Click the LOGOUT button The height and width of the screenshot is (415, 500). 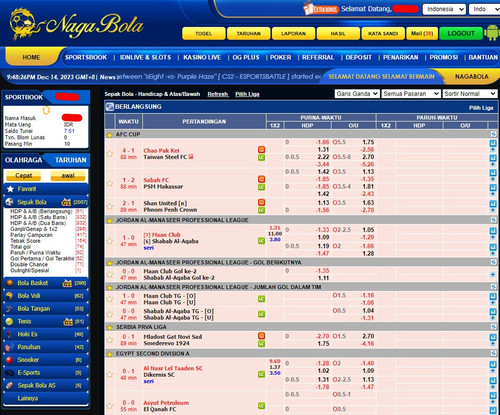[461, 33]
